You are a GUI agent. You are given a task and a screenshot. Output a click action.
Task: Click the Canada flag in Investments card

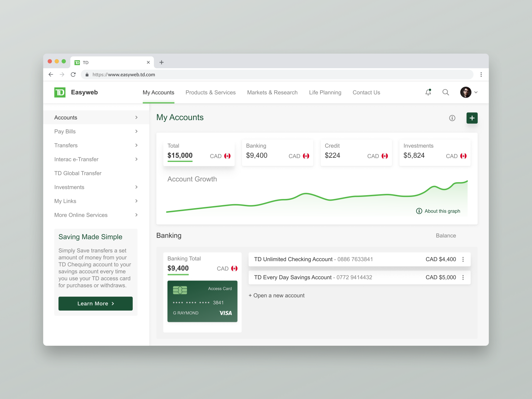(x=463, y=156)
